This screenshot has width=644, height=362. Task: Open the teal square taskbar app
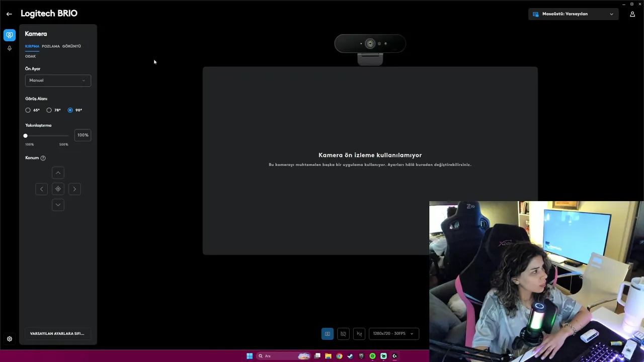(383, 356)
